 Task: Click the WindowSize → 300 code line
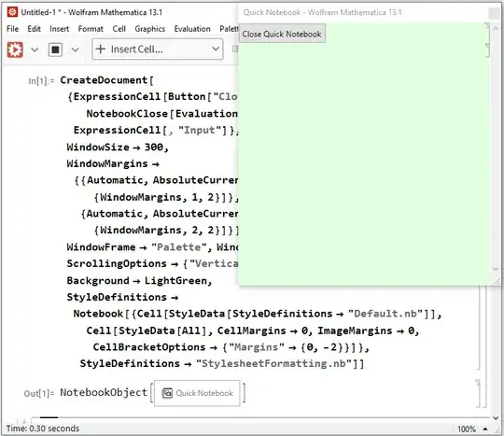[118, 147]
